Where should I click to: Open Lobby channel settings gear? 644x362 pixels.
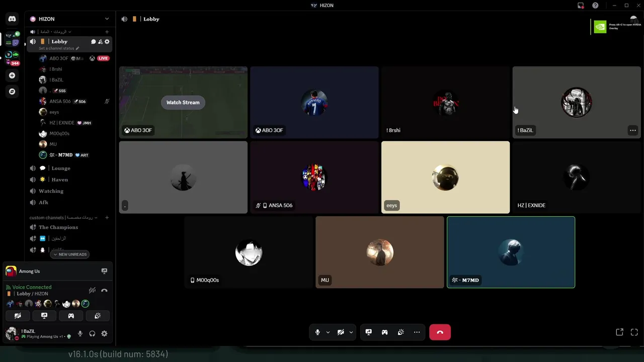point(107,42)
